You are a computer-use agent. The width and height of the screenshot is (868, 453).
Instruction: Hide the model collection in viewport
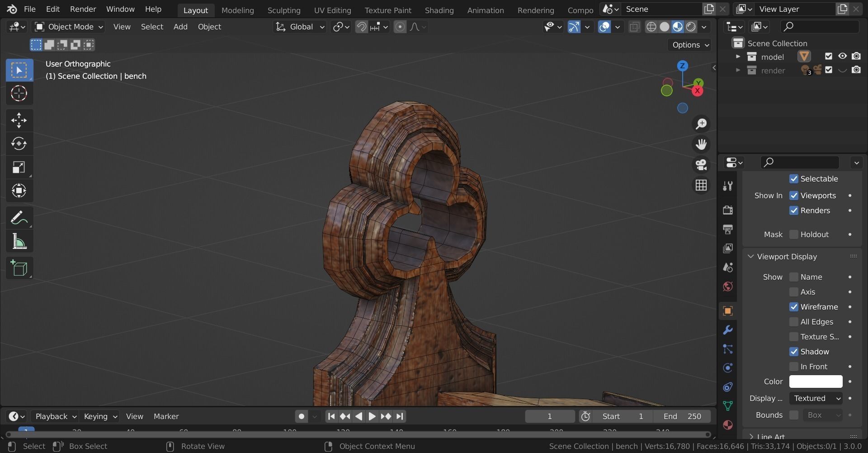click(842, 57)
